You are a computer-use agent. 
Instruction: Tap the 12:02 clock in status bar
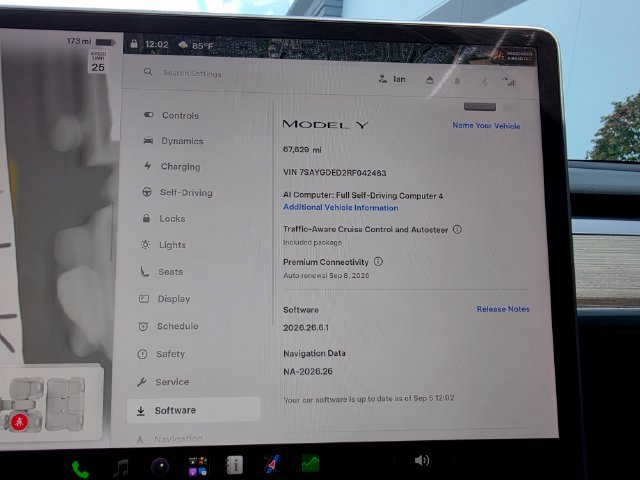coord(157,44)
